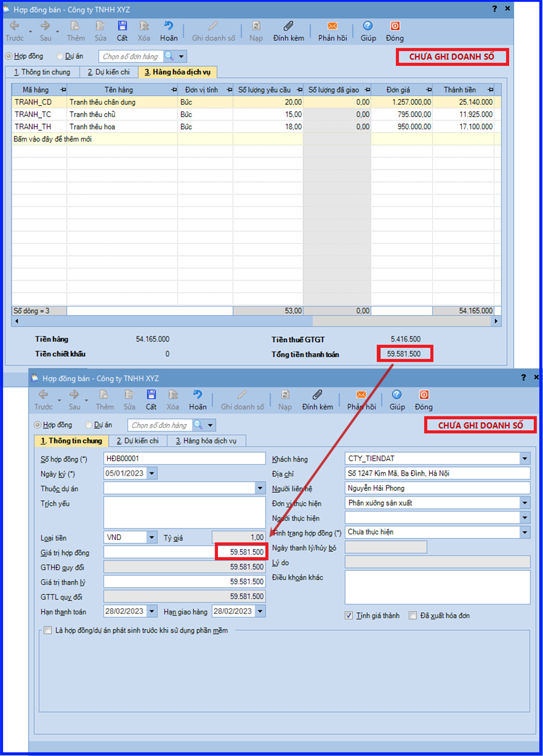Click Sửa icon in bottom window toolbar
Viewport: 543px width, 756px height.
pos(129,395)
